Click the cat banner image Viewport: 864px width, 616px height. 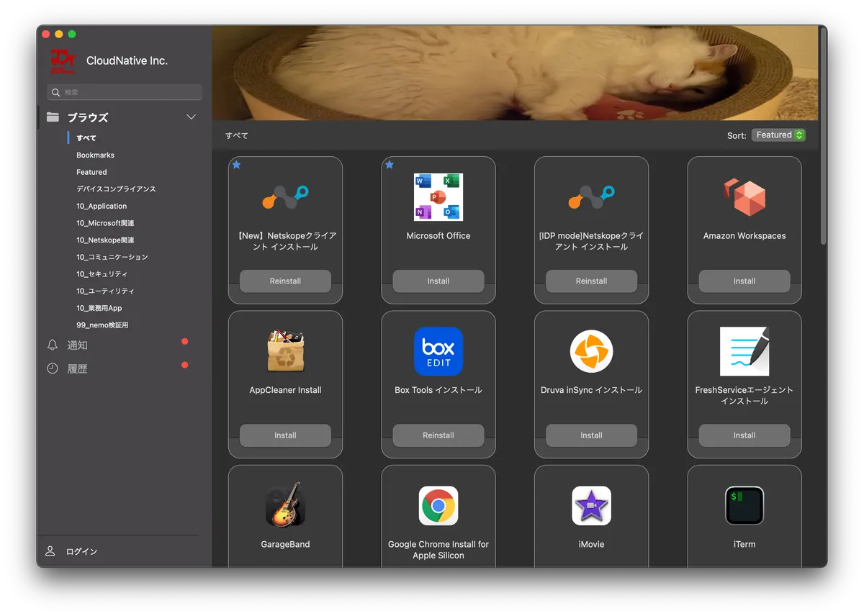click(515, 73)
